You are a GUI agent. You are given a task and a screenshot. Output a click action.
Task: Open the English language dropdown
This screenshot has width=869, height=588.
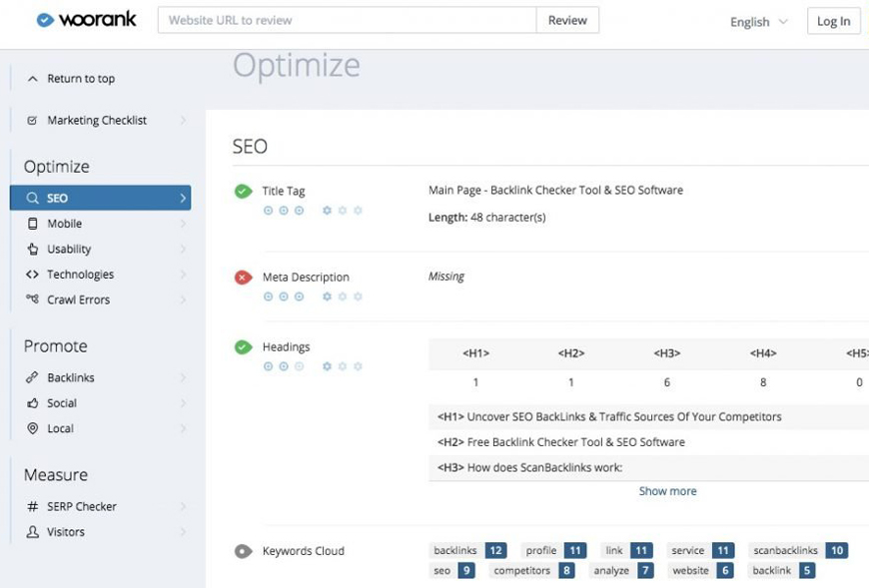[x=758, y=22]
